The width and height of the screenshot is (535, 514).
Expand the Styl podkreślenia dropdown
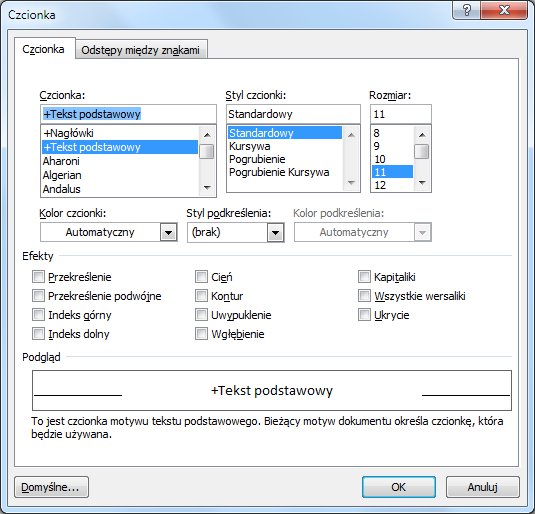point(276,232)
